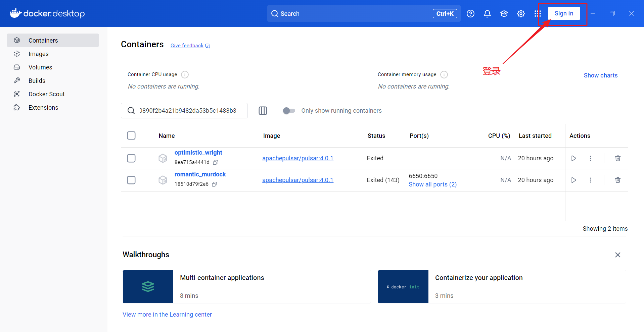The height and width of the screenshot is (332, 644).
Task: Open the Help question mark icon
Action: tap(470, 14)
